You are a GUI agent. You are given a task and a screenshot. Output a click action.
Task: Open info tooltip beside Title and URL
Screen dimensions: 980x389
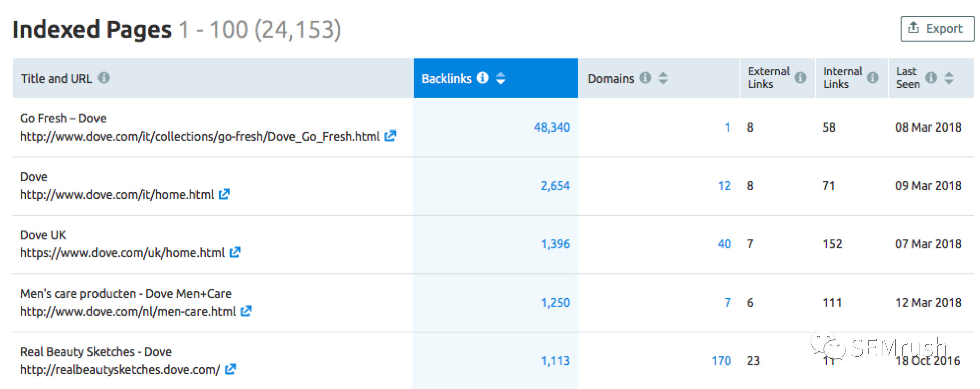coord(104,78)
